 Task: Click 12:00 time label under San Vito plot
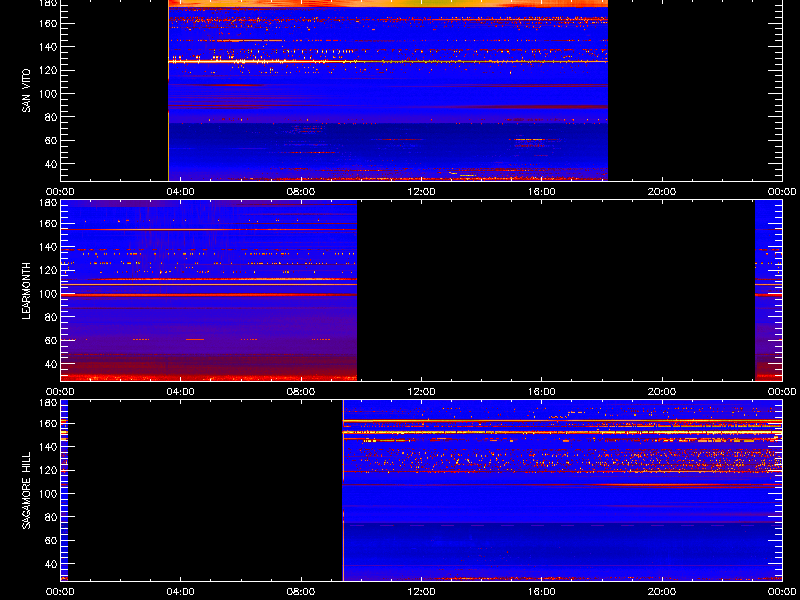[421, 192]
